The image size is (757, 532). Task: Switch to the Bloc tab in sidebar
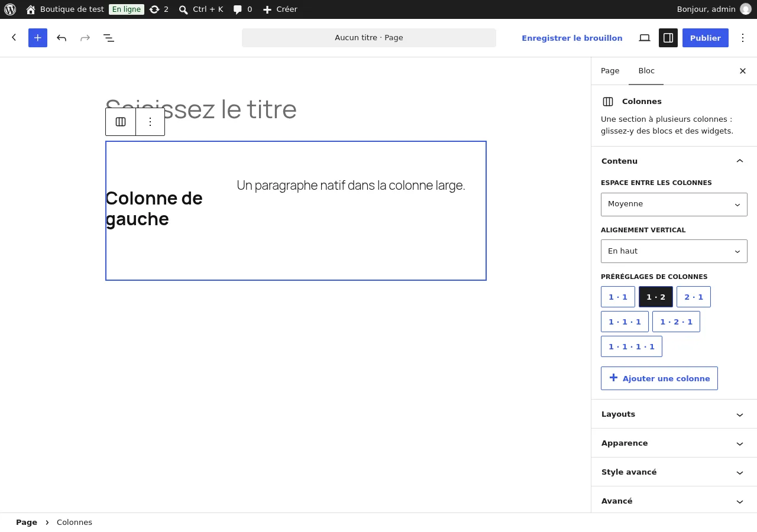point(646,71)
